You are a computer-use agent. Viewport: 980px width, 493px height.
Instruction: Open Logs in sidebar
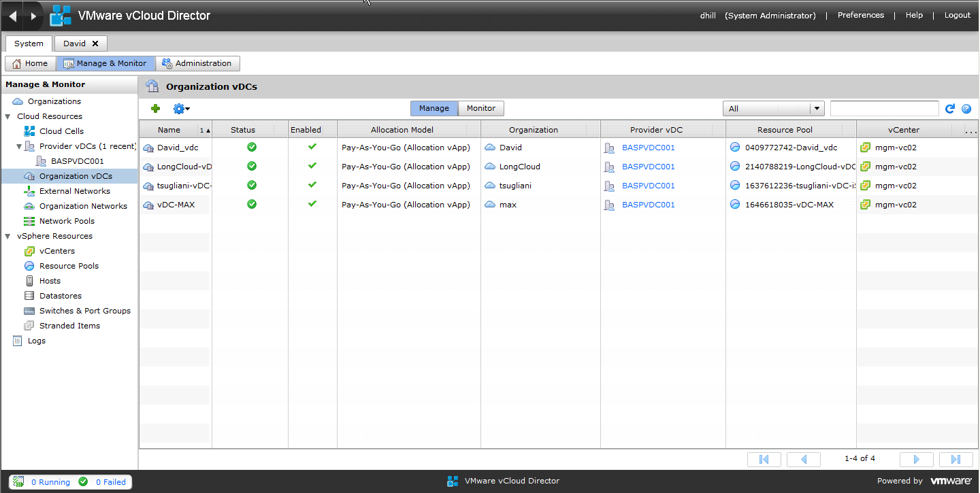tap(37, 341)
